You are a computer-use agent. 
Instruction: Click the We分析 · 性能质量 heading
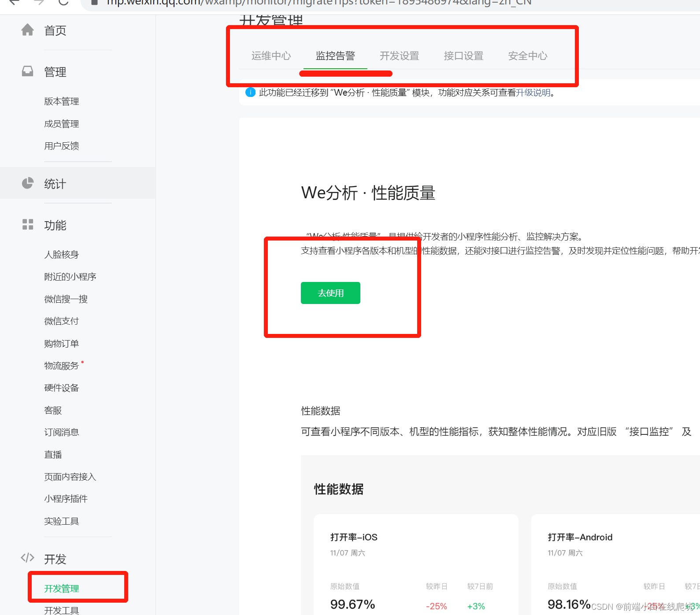click(368, 193)
